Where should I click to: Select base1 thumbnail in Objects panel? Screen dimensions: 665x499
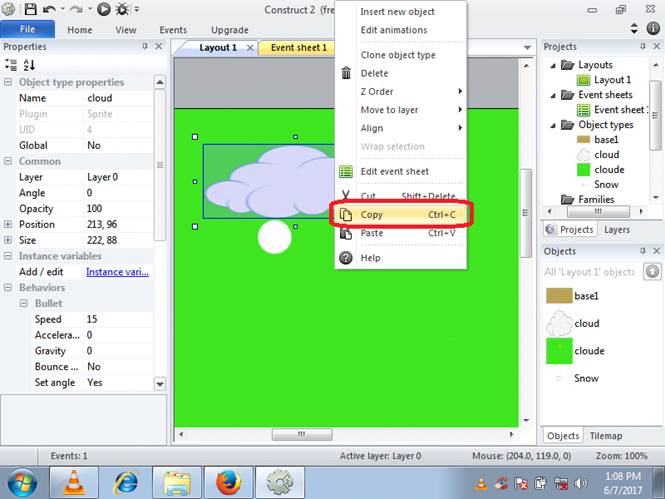click(x=559, y=295)
